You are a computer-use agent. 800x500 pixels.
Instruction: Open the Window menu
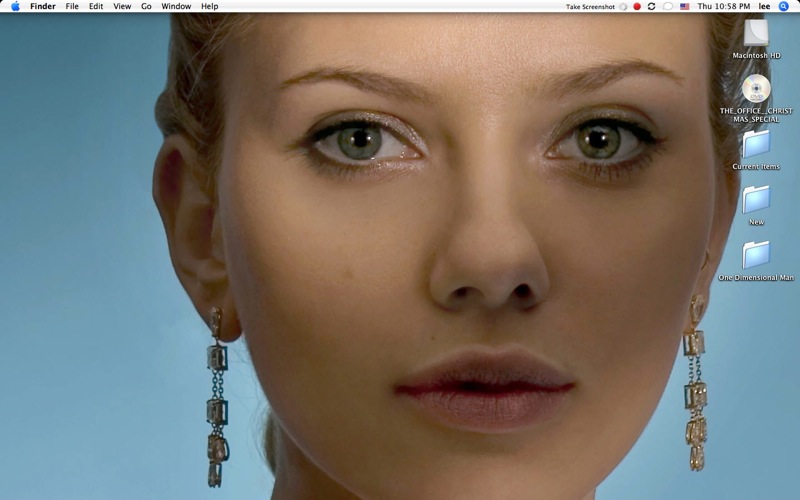176,6
